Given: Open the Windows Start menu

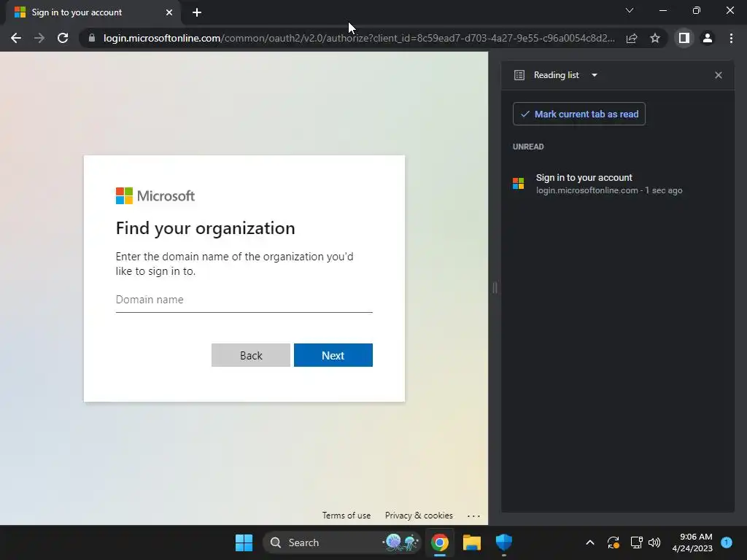Looking at the screenshot, I should (x=244, y=542).
